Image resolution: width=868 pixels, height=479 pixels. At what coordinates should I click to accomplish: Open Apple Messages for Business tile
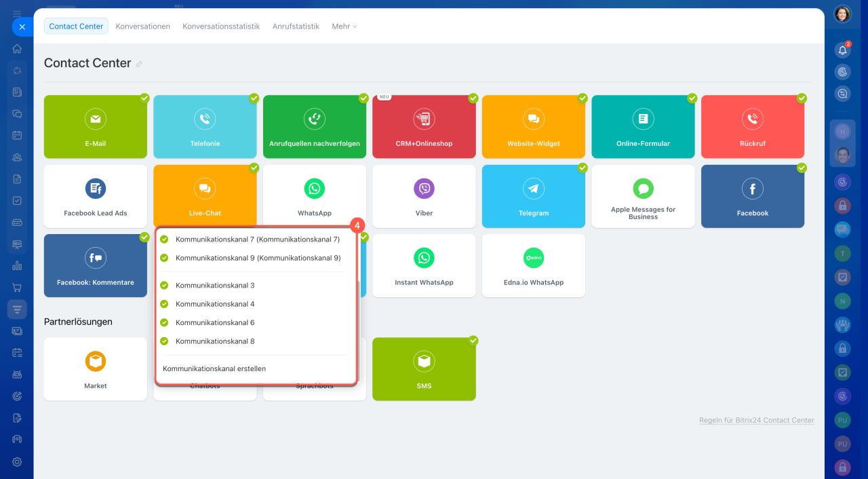643,196
